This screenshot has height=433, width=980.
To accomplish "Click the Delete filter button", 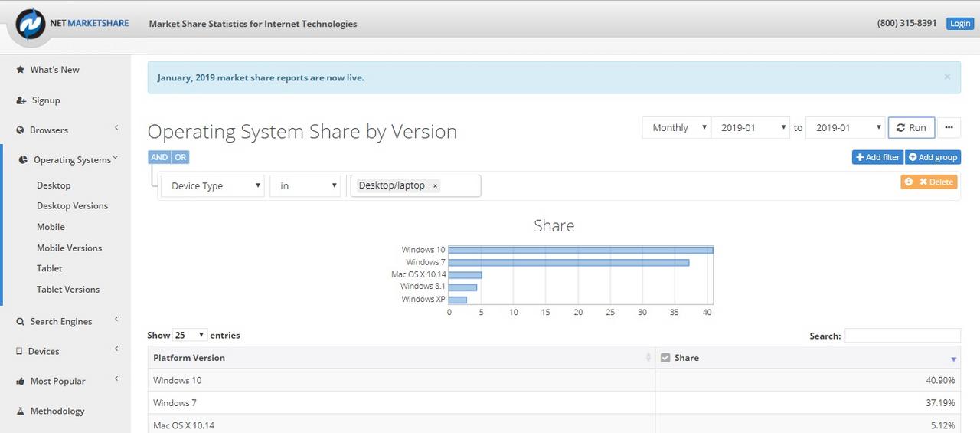I will (936, 182).
